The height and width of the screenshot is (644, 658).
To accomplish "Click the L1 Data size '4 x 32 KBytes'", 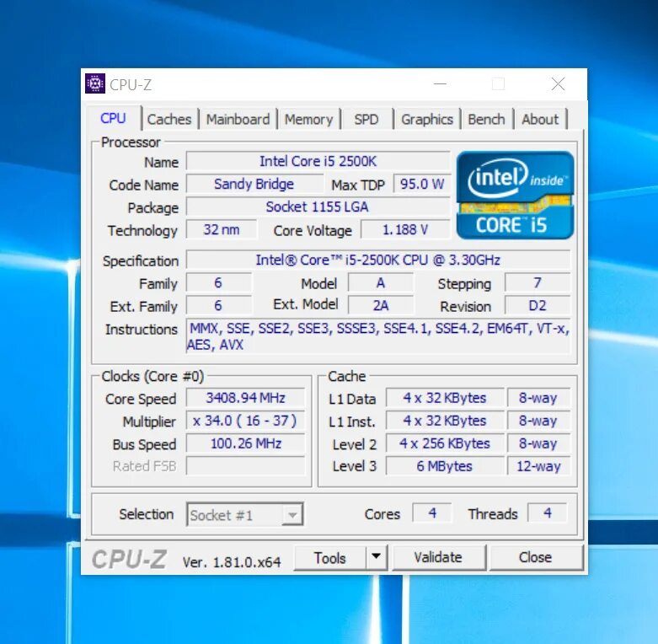I will (x=445, y=398).
